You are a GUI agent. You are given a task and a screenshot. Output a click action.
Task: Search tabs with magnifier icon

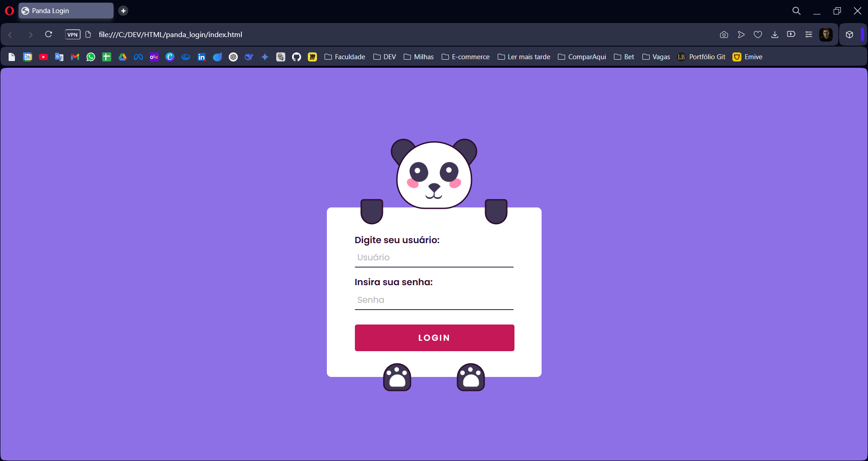797,11
